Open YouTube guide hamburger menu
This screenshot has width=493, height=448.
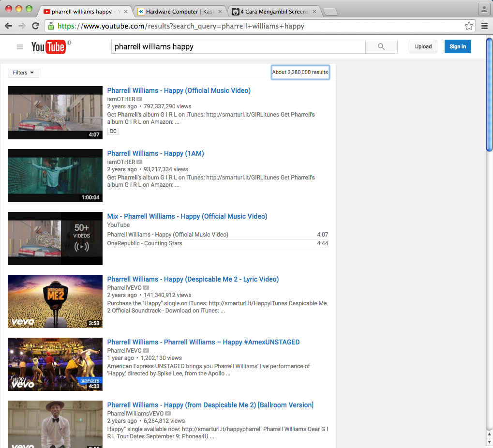pyautogui.click(x=20, y=47)
